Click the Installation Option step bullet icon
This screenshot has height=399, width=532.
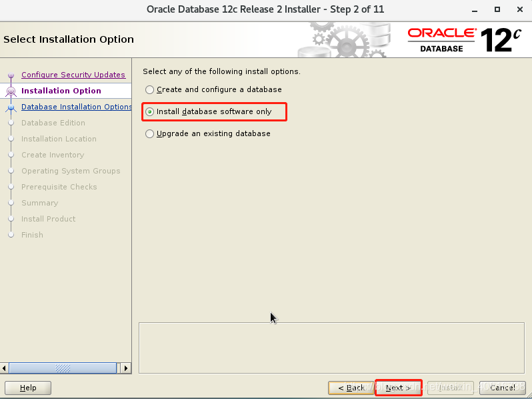click(x=11, y=91)
